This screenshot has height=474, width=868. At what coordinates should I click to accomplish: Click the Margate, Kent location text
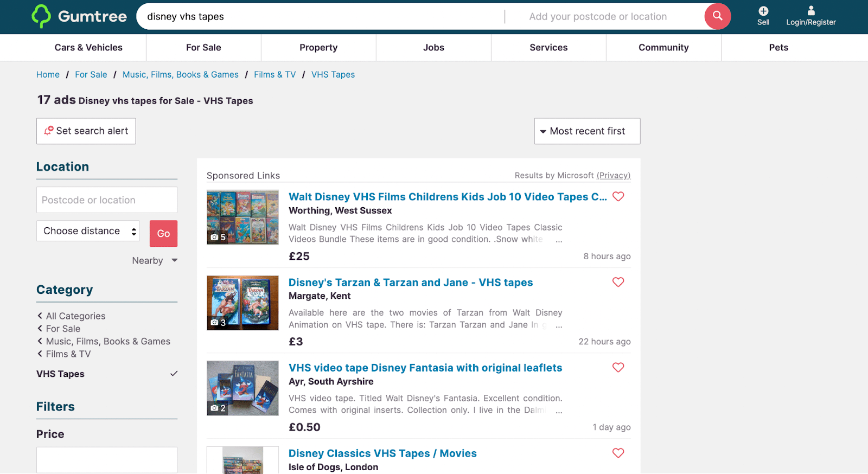pos(320,296)
